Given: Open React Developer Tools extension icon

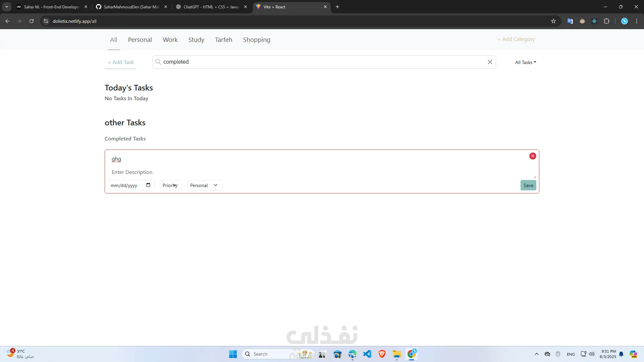Looking at the screenshot, I should 594,21.
